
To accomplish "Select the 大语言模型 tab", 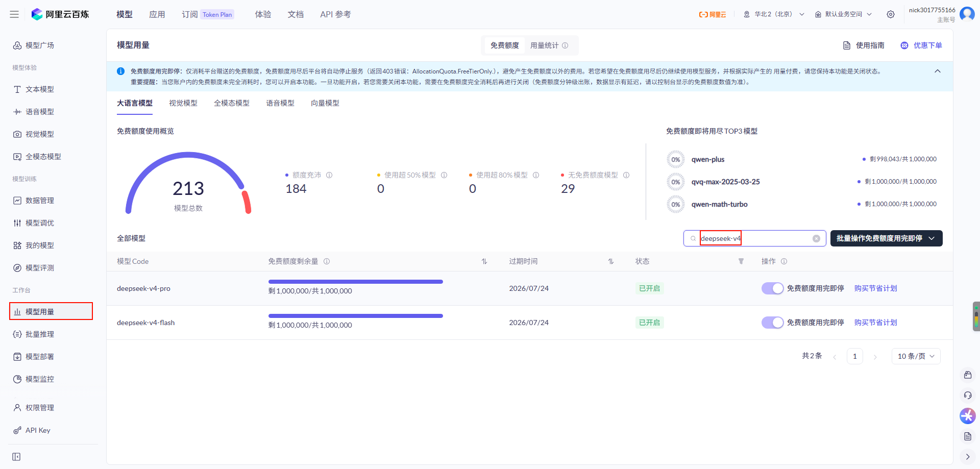I will click(x=135, y=103).
